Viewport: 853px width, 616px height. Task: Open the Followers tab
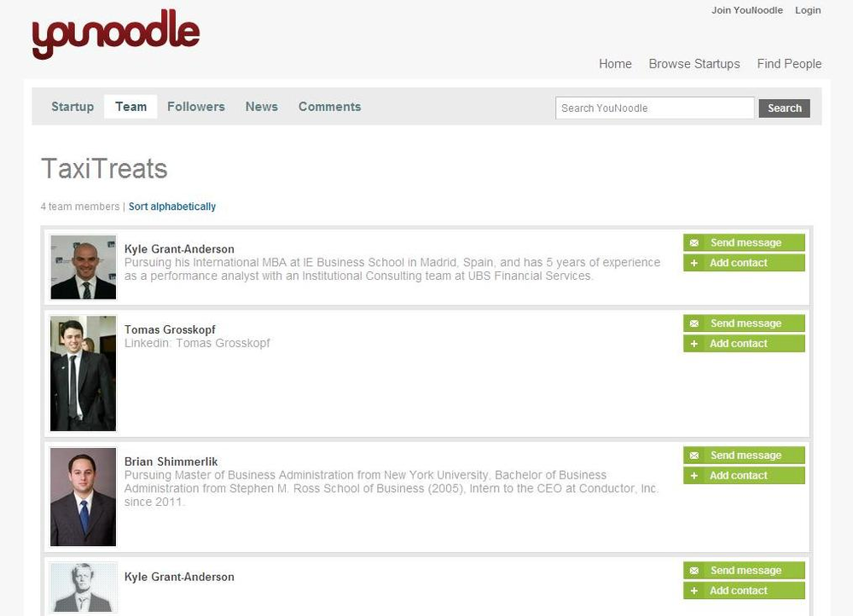196,107
